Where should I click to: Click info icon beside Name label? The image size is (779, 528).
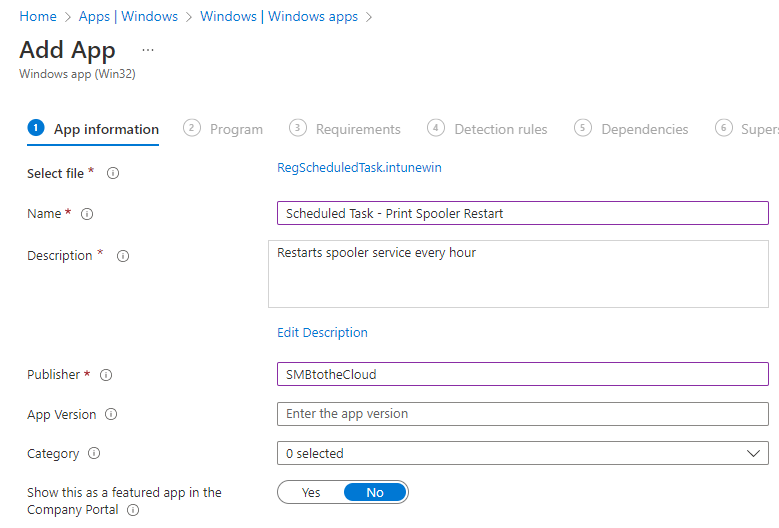click(x=87, y=214)
